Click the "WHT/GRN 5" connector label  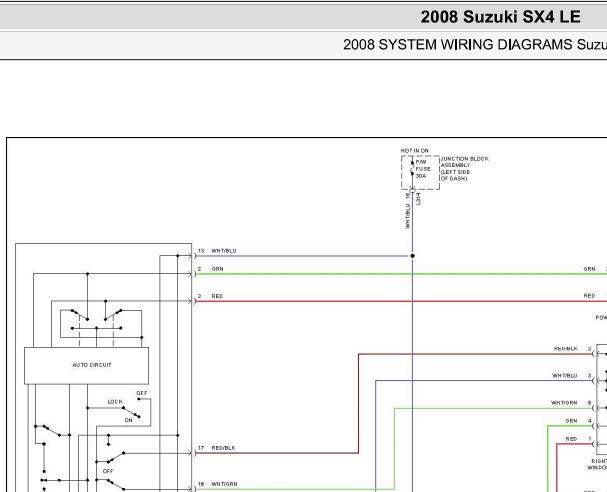coord(571,403)
